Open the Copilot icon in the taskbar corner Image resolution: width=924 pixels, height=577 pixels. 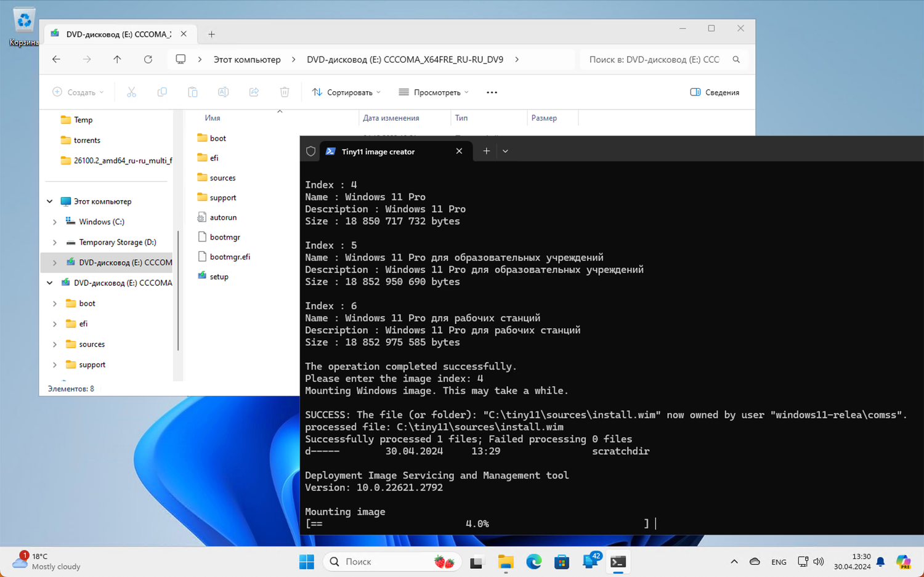[x=903, y=562]
